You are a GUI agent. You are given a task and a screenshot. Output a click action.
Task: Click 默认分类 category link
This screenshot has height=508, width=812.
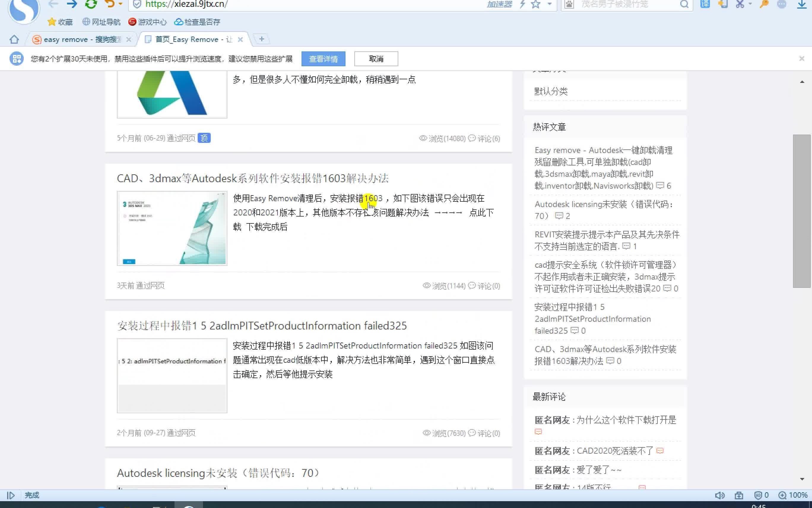[551, 91]
